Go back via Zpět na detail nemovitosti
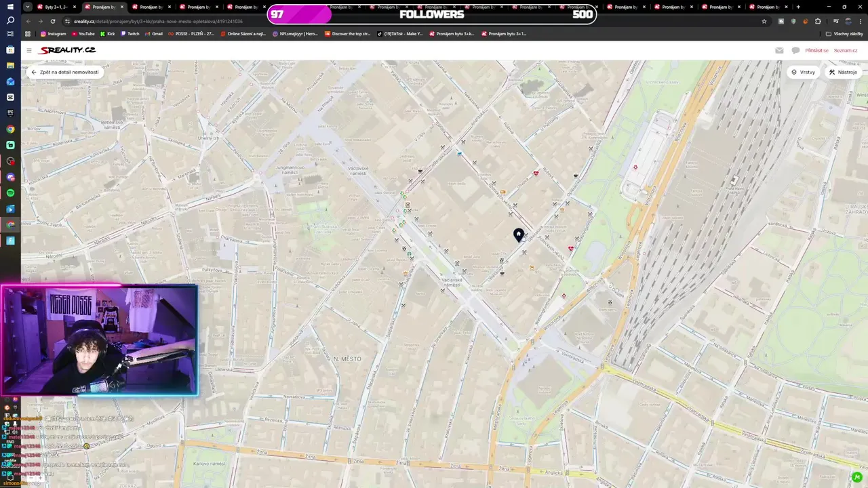Viewport: 868px width, 488px height. pyautogui.click(x=65, y=72)
